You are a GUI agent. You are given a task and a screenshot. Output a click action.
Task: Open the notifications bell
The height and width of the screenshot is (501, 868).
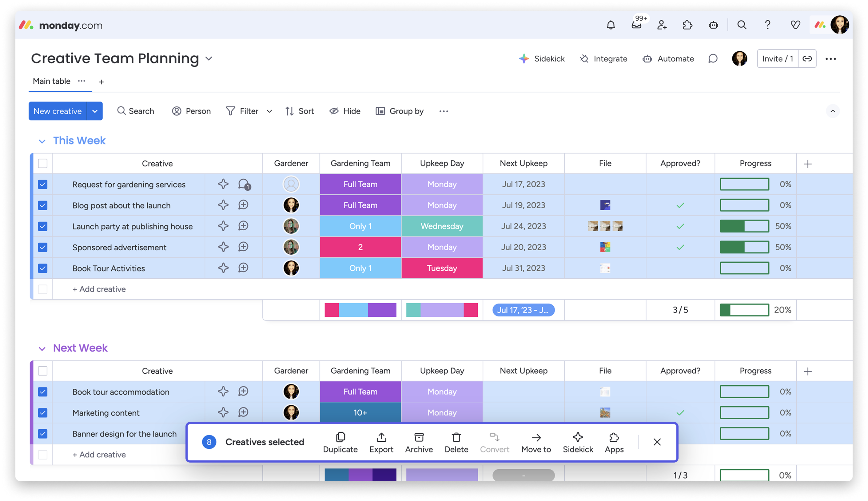point(611,25)
